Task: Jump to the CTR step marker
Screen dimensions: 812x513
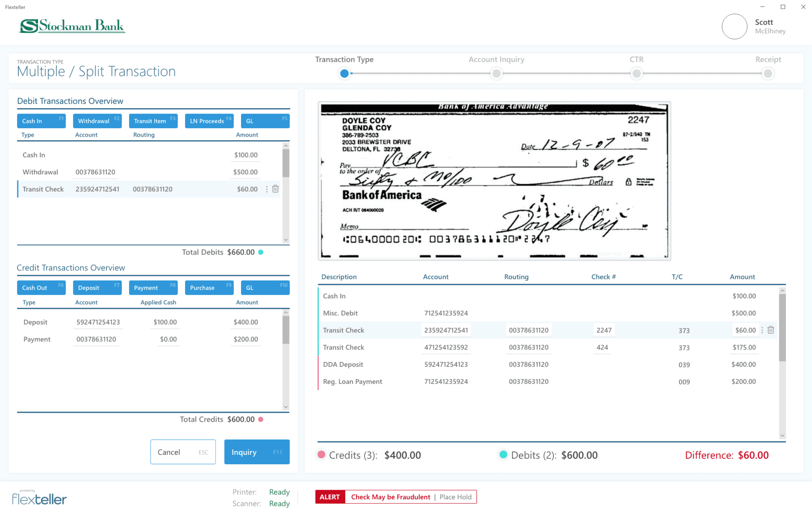Action: click(x=636, y=73)
